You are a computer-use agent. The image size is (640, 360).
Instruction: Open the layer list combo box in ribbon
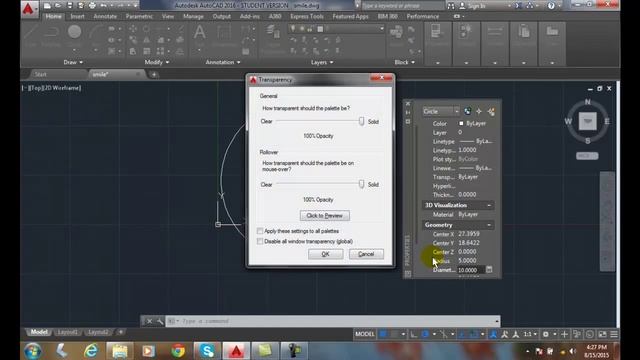click(337, 29)
